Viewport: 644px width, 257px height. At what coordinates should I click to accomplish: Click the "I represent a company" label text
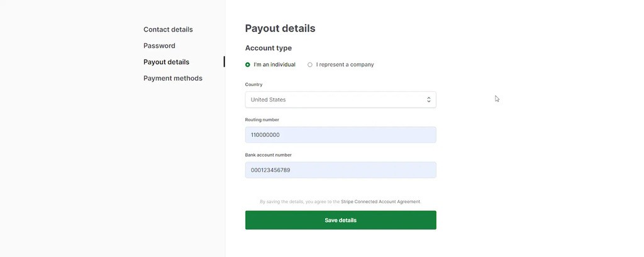pos(345,65)
